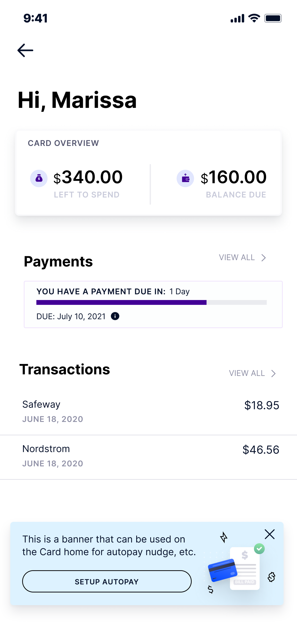Click VIEW ALL next to Transactions
297x644 pixels.
pyautogui.click(x=247, y=373)
